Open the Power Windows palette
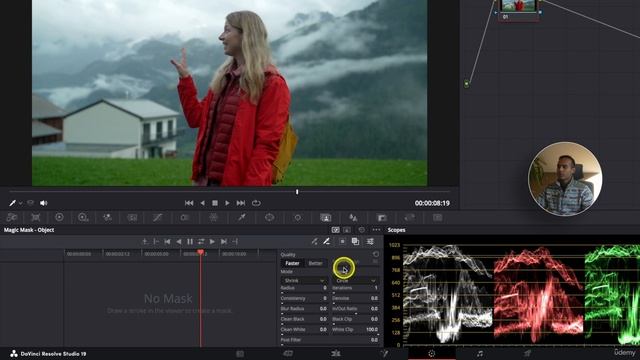The image size is (640, 360). click(x=269, y=218)
